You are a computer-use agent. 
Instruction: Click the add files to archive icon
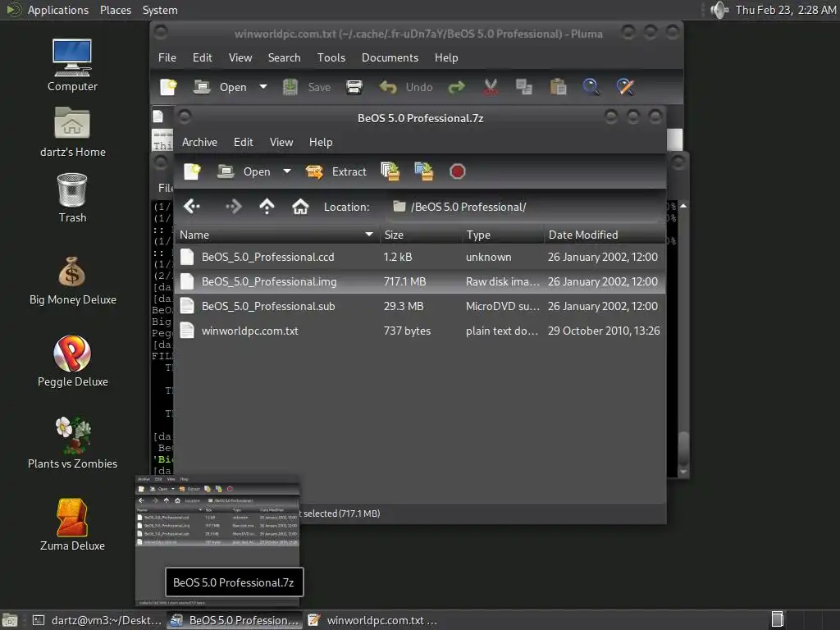point(390,171)
